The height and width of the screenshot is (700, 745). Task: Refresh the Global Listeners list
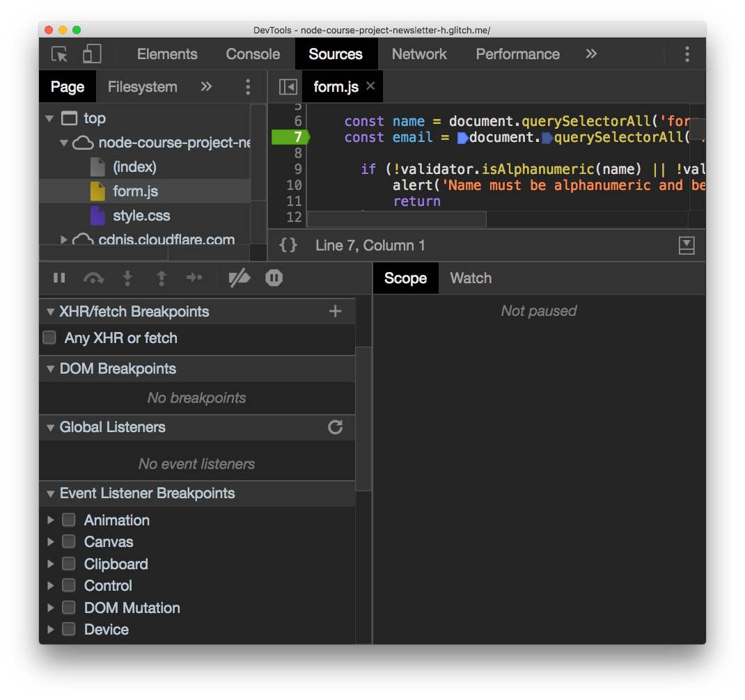[x=335, y=427]
